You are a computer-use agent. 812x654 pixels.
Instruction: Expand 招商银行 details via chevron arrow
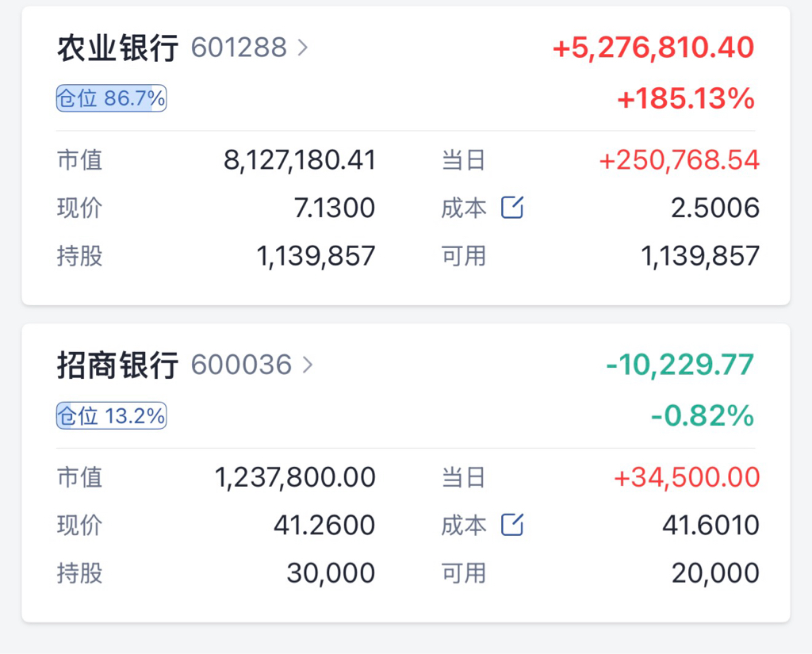pyautogui.click(x=308, y=365)
